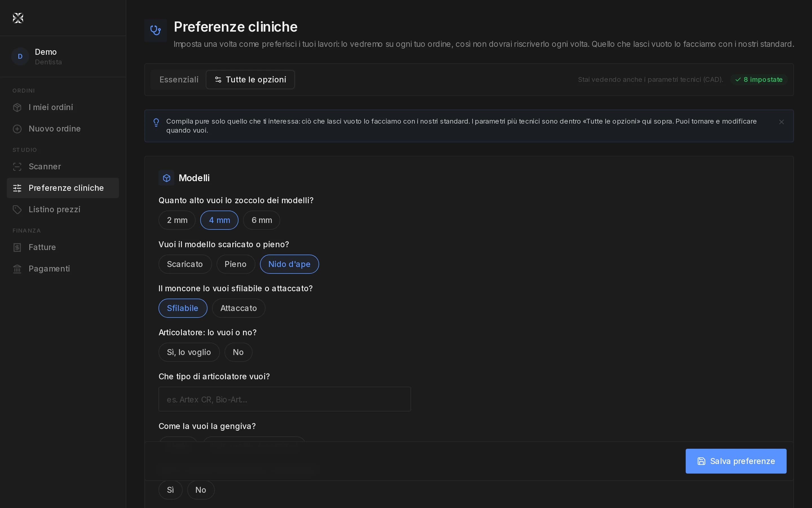Click the floppy disk icon on Salva preferenze
This screenshot has width=812, height=508.
coord(701,461)
